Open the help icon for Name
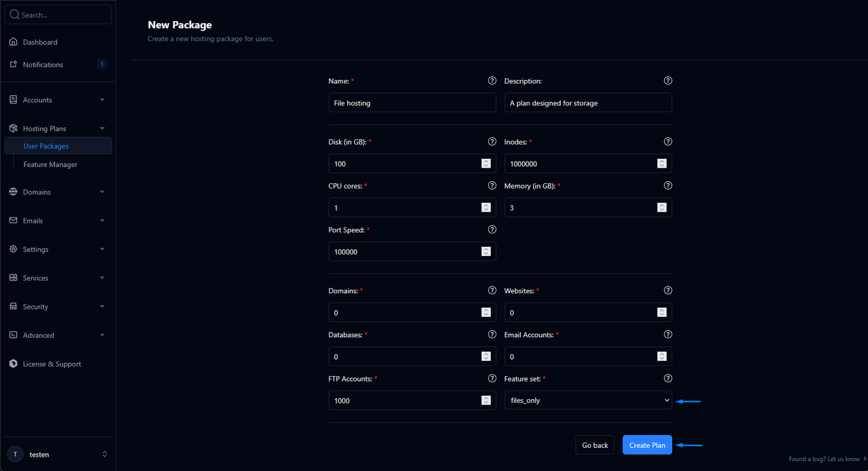This screenshot has width=868, height=471. tap(492, 81)
